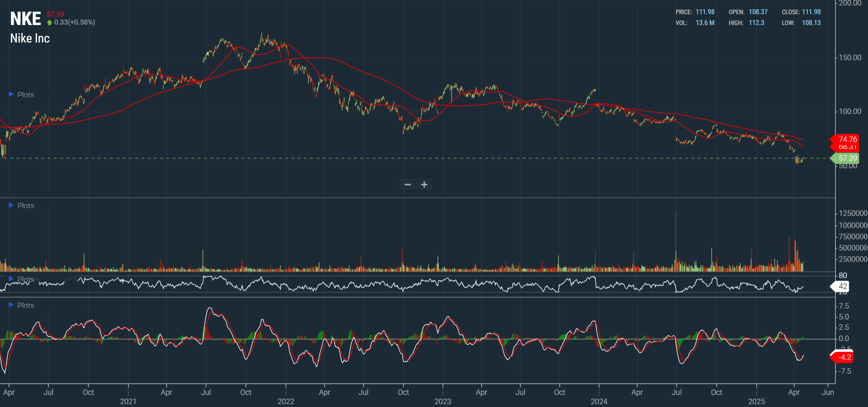
Task: Click the 7.5 level on MACD axis
Action: click(x=844, y=307)
